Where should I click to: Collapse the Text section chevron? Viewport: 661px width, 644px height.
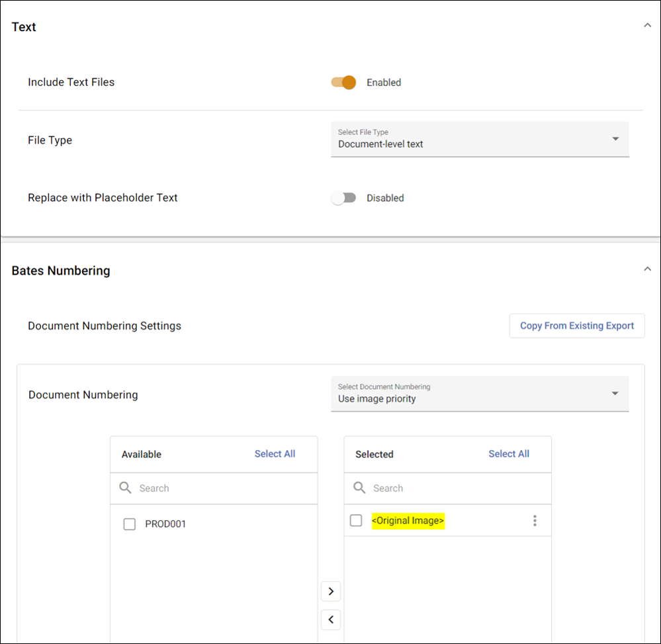[647, 24]
